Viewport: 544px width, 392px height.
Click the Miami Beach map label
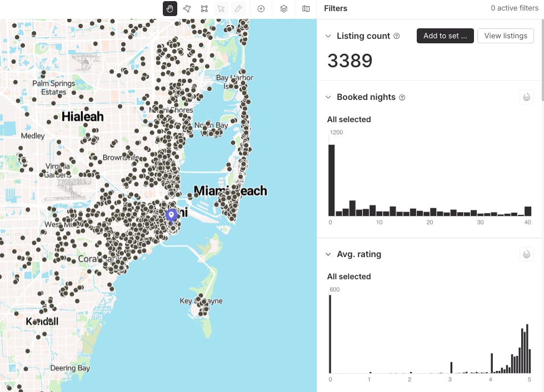tap(231, 190)
